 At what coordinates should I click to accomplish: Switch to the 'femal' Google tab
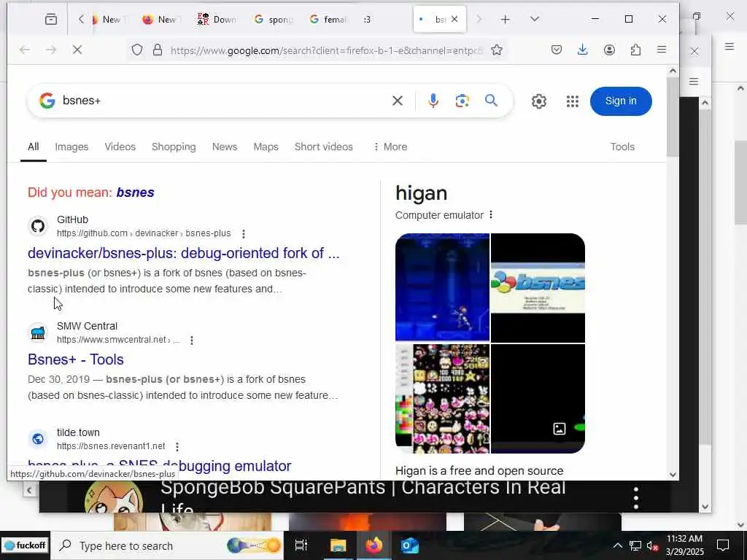pyautogui.click(x=328, y=20)
